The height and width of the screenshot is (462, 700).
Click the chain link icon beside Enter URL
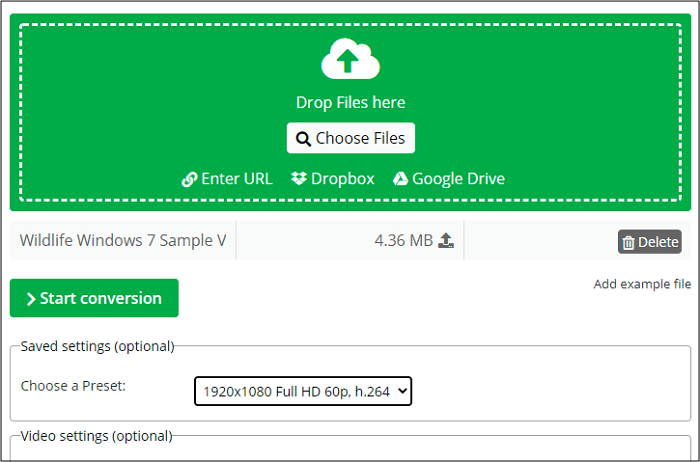click(189, 179)
